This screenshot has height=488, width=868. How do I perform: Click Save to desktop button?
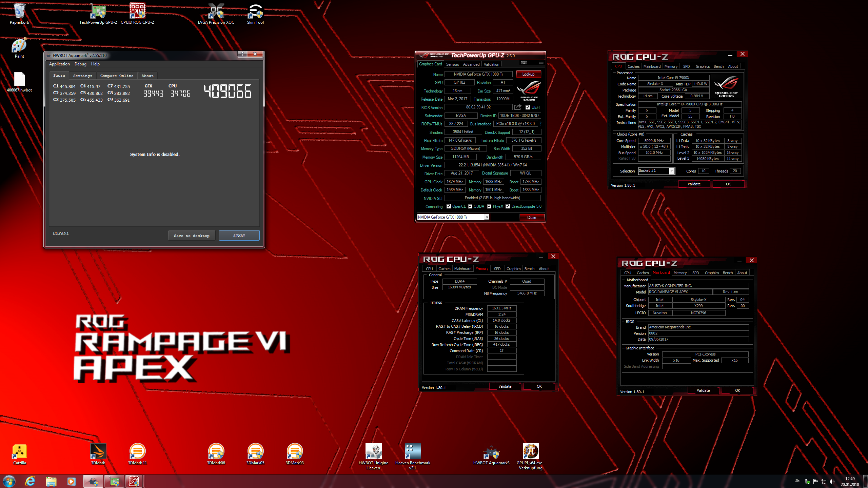click(x=192, y=236)
